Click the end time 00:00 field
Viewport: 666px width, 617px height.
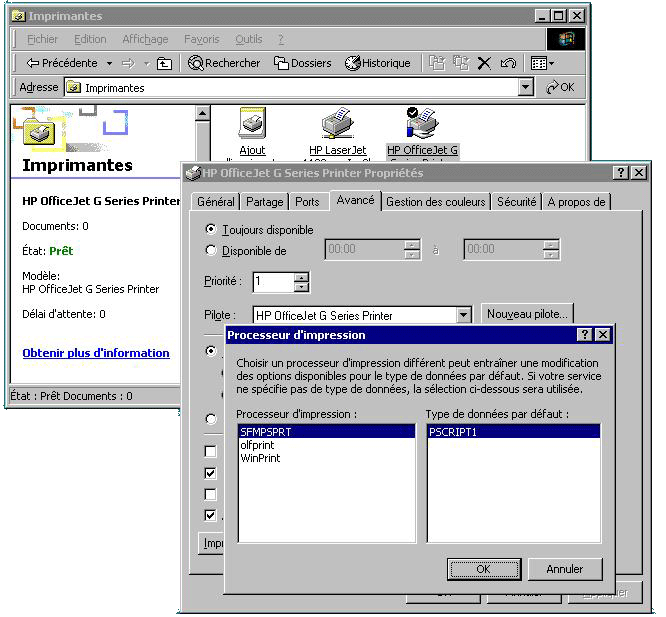tap(504, 249)
